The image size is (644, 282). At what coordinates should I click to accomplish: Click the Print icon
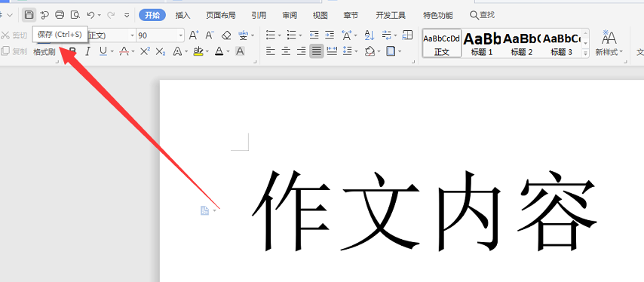click(60, 15)
